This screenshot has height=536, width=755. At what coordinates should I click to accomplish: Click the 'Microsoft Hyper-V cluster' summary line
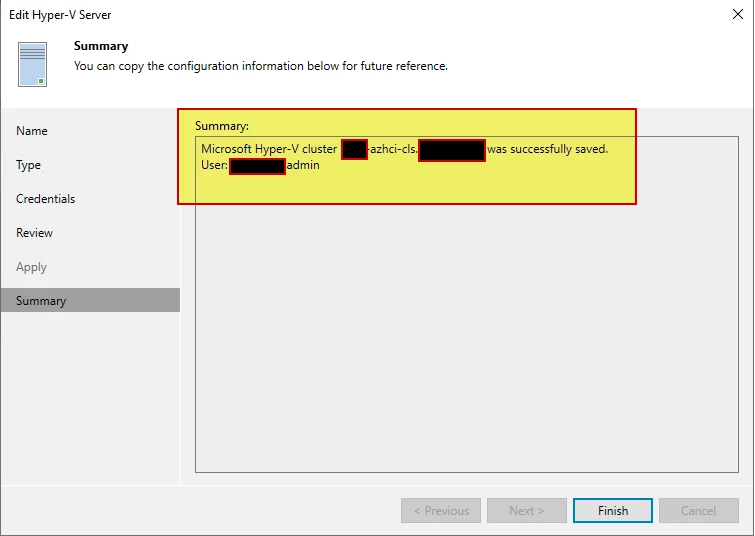(x=404, y=149)
